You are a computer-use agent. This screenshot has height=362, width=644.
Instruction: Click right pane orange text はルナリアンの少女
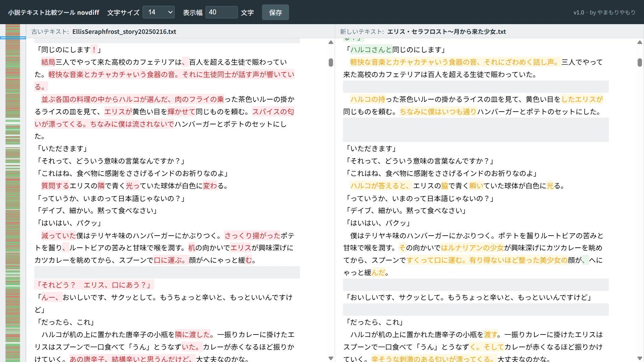click(472, 248)
